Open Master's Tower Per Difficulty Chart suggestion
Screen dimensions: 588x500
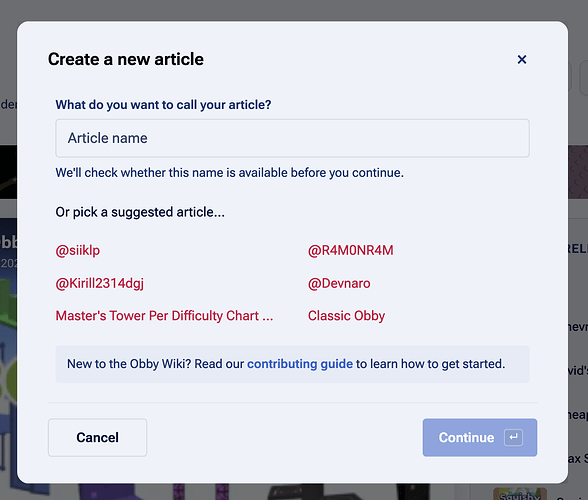(x=164, y=316)
